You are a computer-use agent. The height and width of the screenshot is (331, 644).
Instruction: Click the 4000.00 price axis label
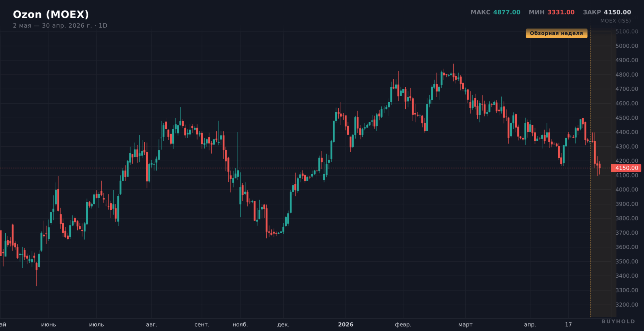coord(627,190)
